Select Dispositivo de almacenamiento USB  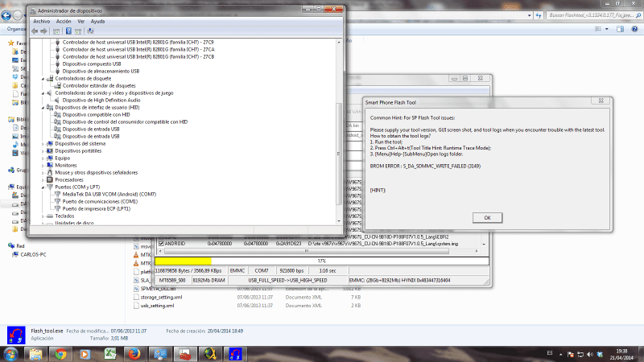tap(101, 71)
